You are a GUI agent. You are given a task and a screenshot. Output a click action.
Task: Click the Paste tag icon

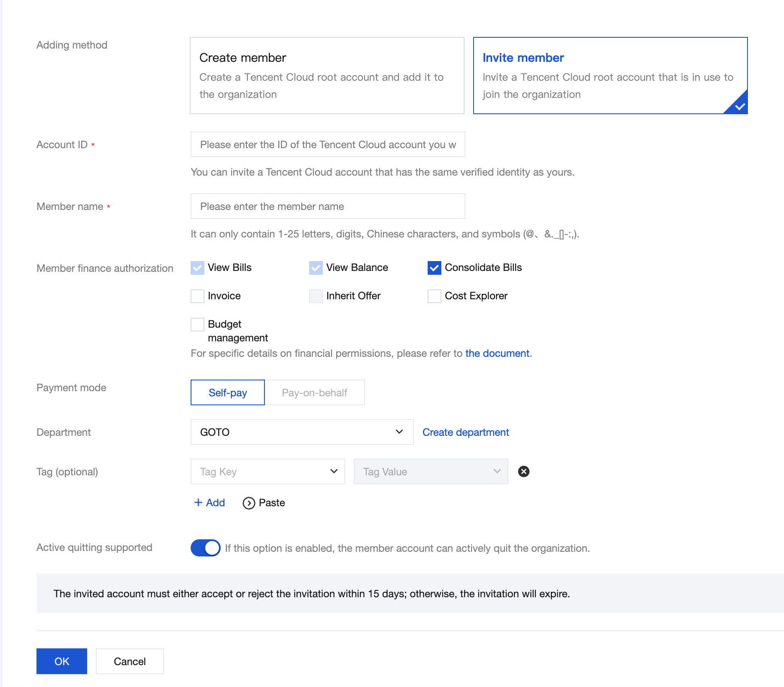coord(249,503)
